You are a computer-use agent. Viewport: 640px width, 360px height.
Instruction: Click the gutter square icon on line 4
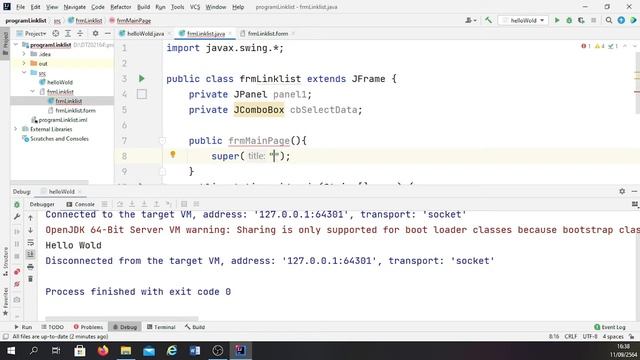pyautogui.click(x=142, y=94)
